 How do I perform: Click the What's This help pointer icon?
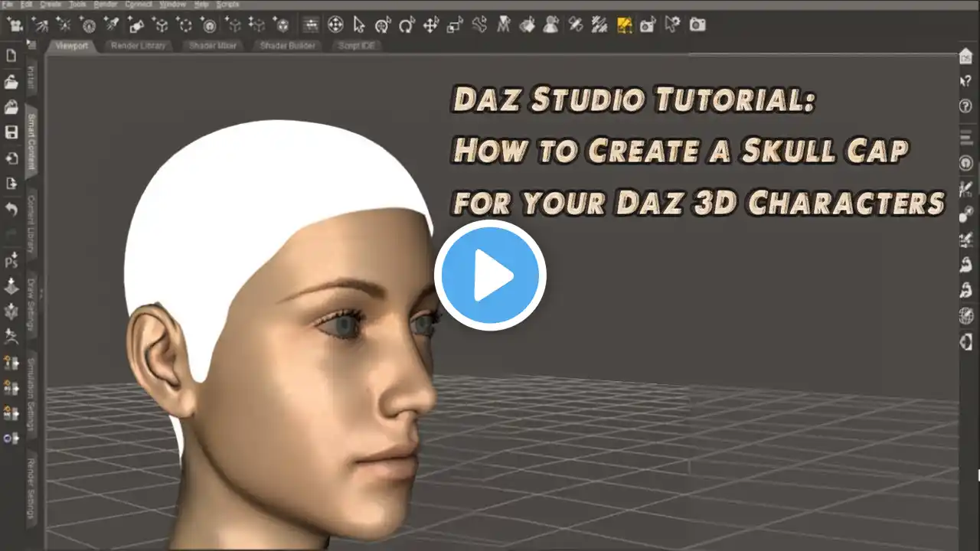coord(965,81)
